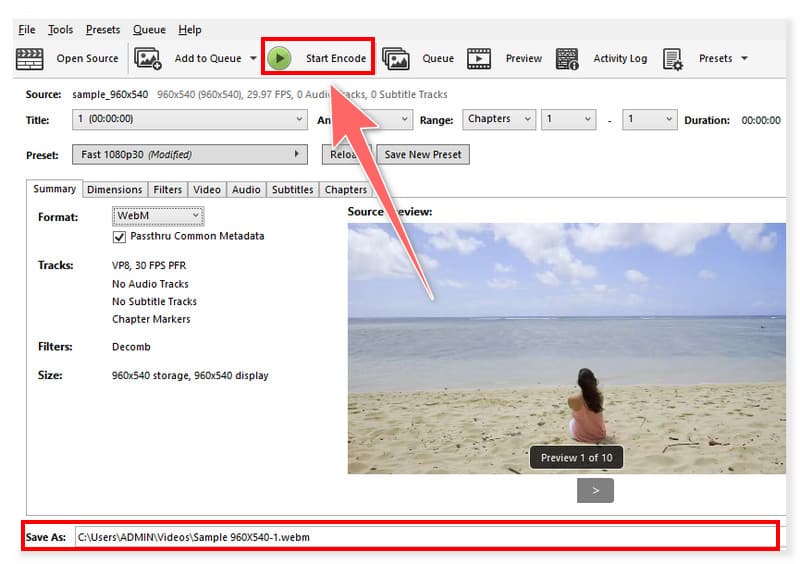800x564 pixels.
Task: Click the Preview filmstrip icon
Action: tap(480, 59)
